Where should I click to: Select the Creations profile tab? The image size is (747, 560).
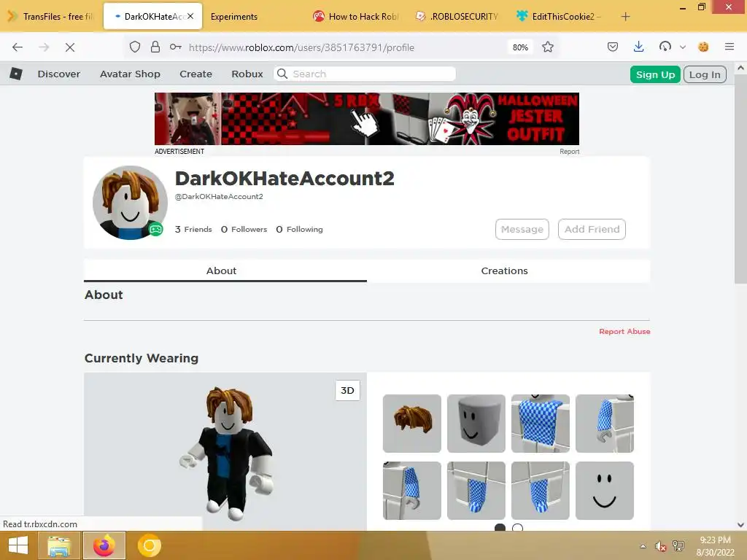click(x=508, y=271)
